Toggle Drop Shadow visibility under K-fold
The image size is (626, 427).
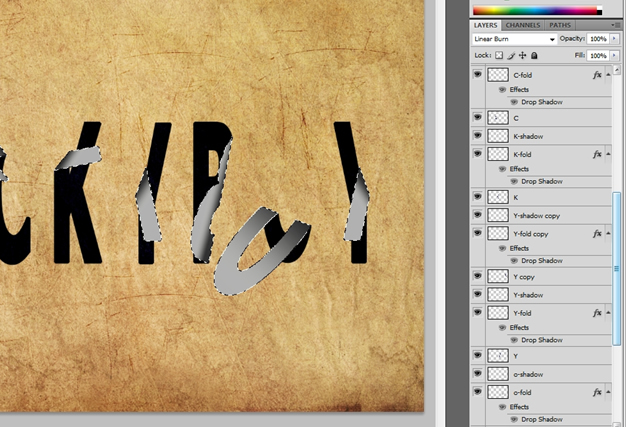(514, 182)
